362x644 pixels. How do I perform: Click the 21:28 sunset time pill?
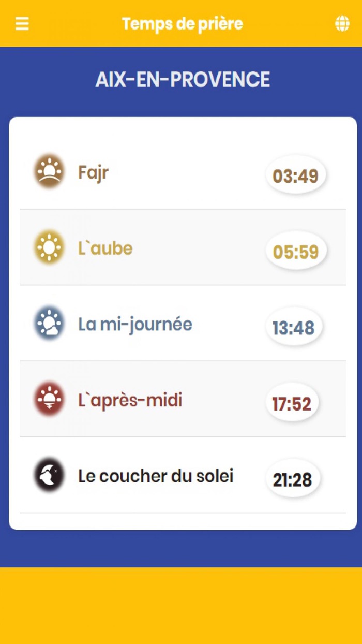pos(293,479)
